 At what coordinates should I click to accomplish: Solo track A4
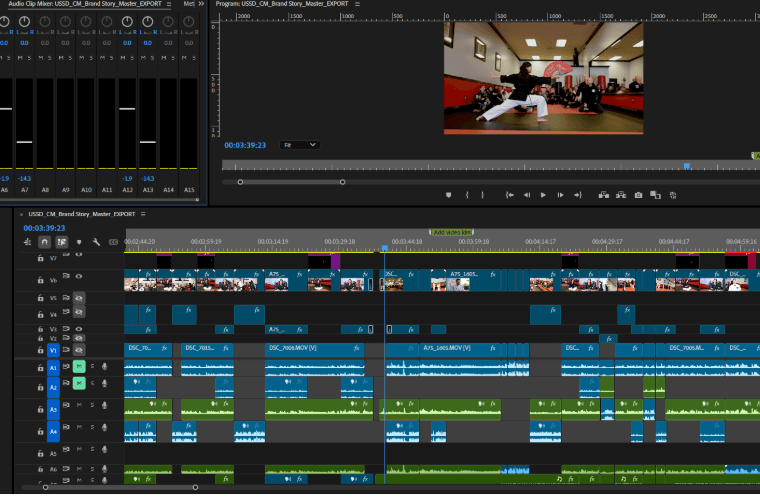pyautogui.click(x=92, y=427)
